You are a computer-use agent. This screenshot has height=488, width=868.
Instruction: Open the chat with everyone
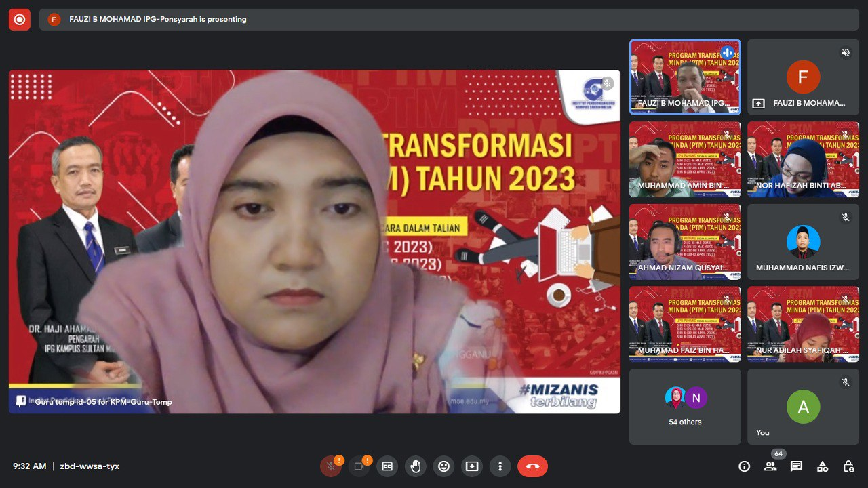pyautogui.click(x=796, y=466)
